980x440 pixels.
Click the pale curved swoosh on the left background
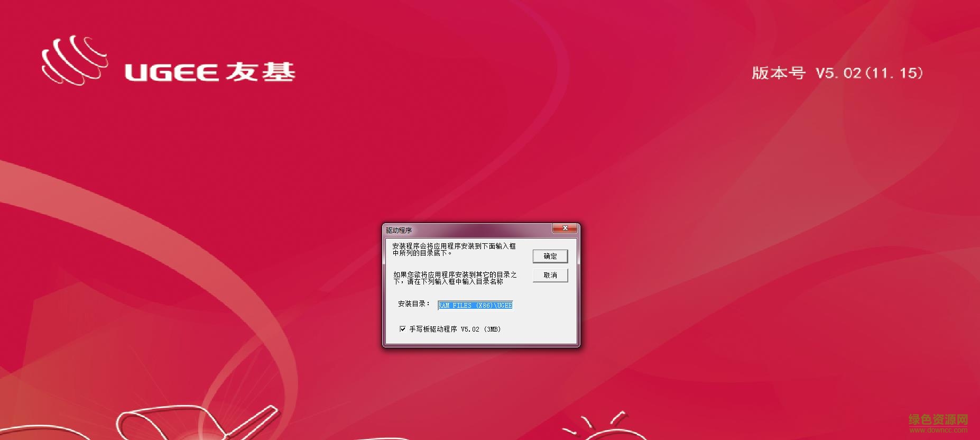(x=106, y=212)
